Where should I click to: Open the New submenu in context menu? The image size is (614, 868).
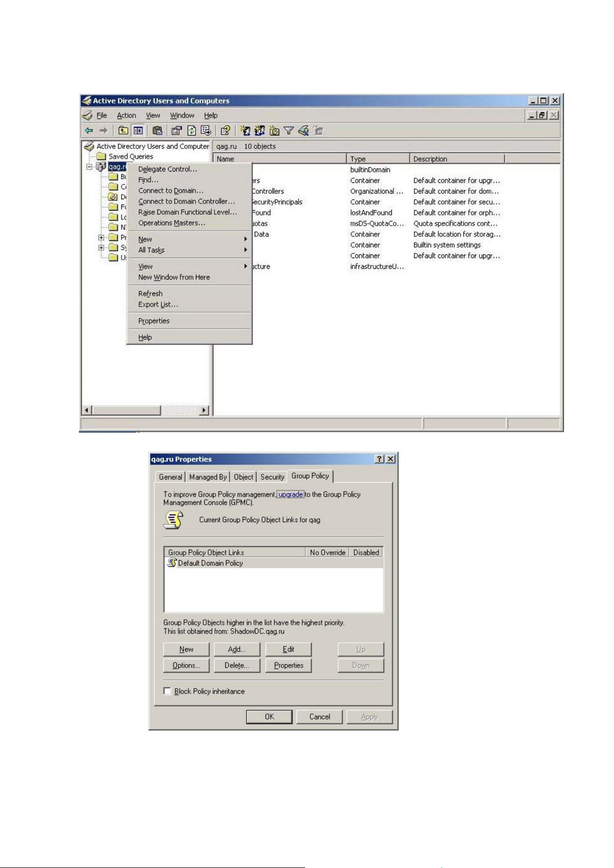189,239
